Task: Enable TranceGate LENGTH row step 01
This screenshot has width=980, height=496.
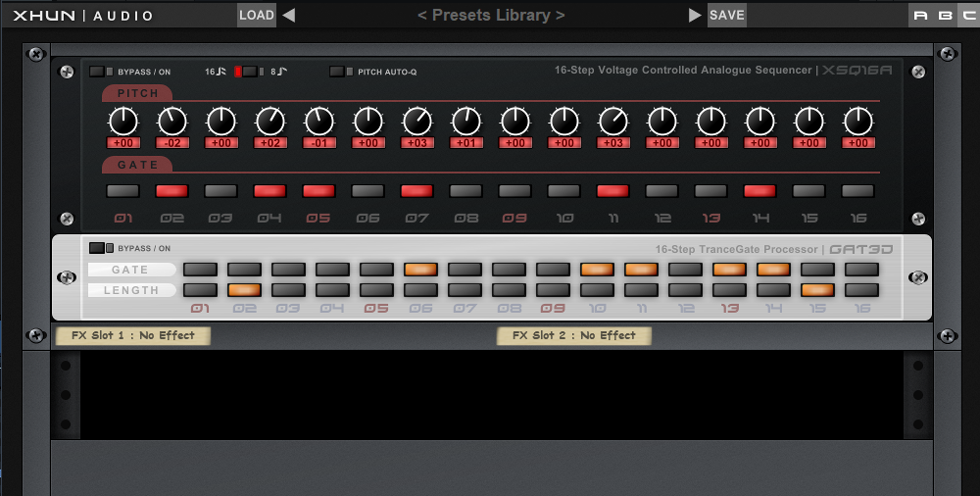Action: [x=200, y=290]
